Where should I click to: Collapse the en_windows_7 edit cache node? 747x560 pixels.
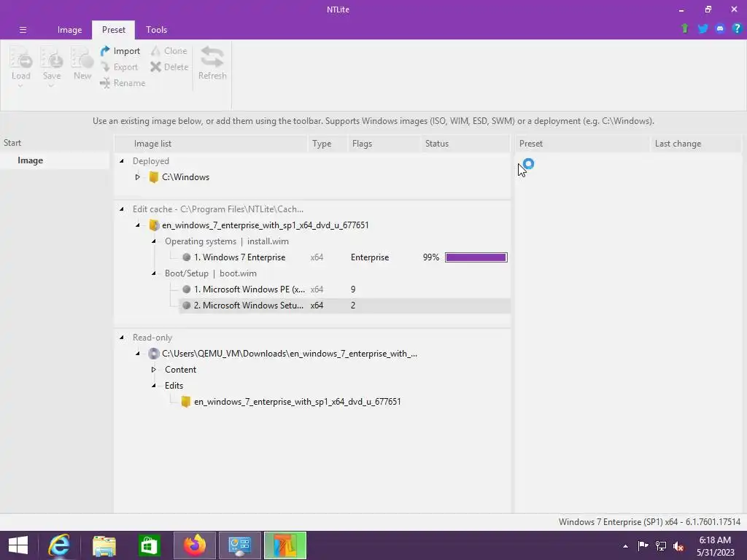138,225
